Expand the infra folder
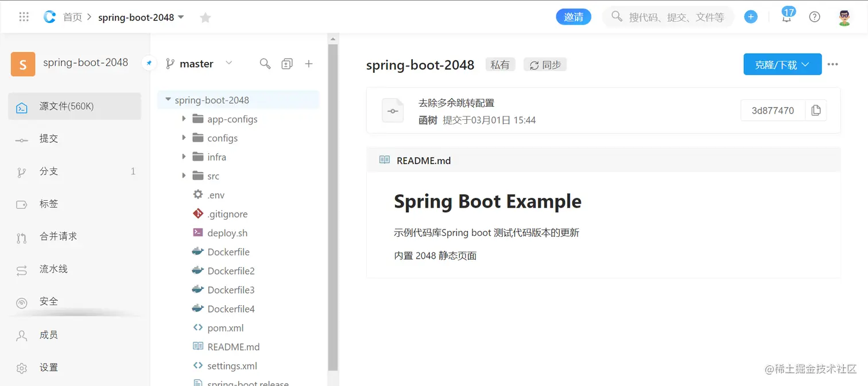 click(x=184, y=157)
